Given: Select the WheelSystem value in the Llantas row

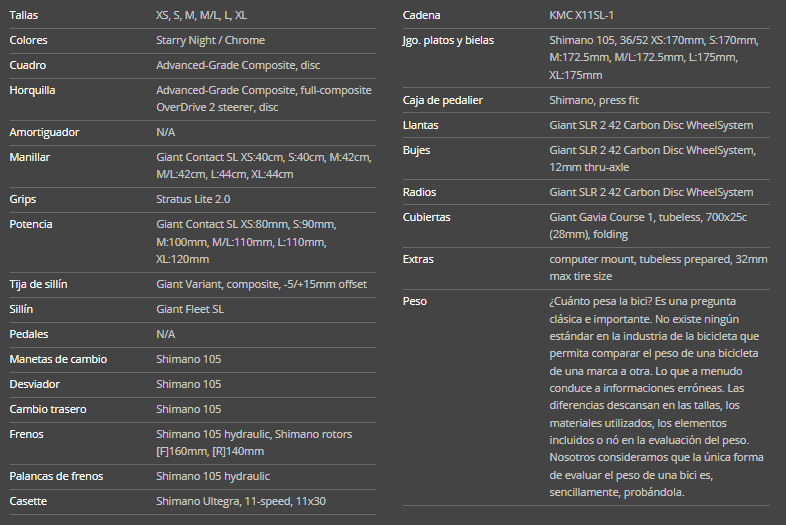Looking at the screenshot, I should 651,125.
